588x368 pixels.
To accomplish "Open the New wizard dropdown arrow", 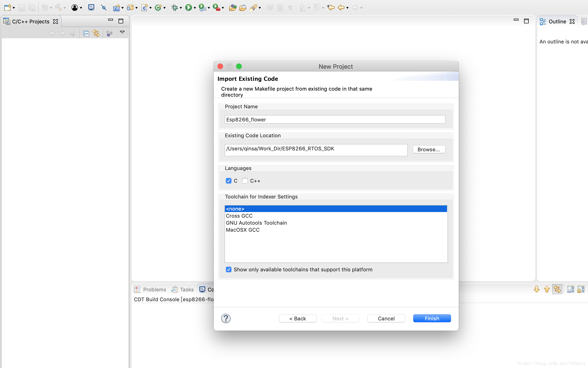I will 14,8.
